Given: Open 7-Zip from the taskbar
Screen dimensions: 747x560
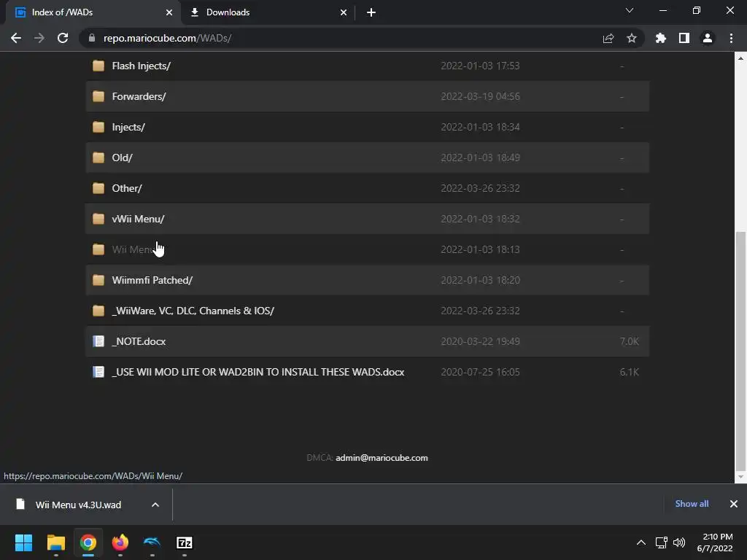Looking at the screenshot, I should coord(185,542).
